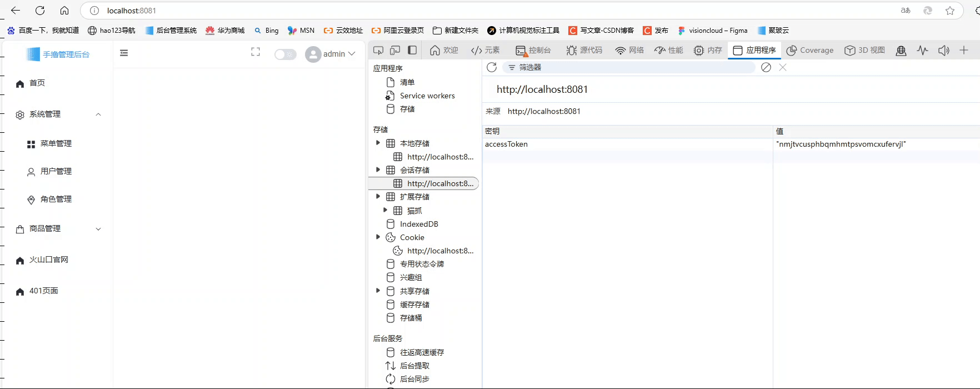Select 后台同步 under 后台服务

pyautogui.click(x=407, y=379)
